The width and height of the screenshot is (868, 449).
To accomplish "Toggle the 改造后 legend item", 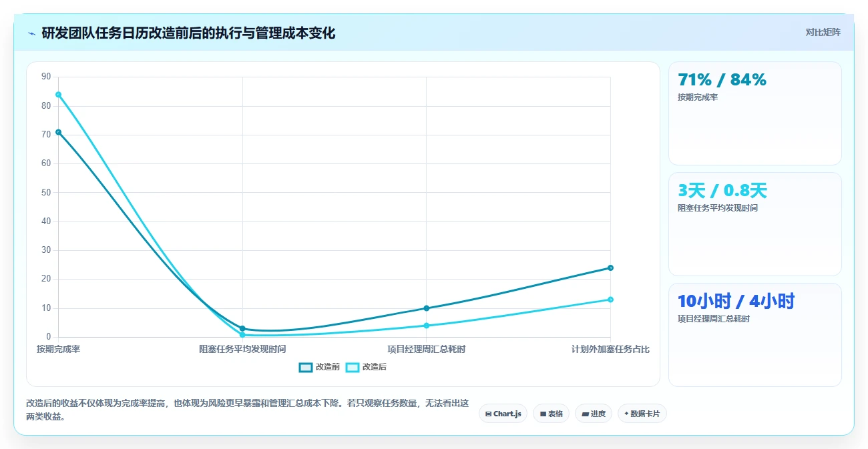I will pos(366,367).
